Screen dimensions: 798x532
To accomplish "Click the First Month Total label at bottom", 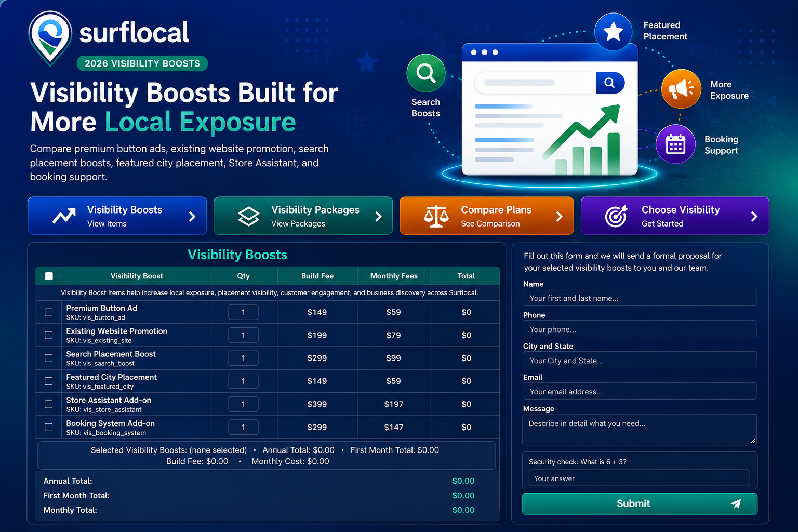I will click(x=76, y=496).
